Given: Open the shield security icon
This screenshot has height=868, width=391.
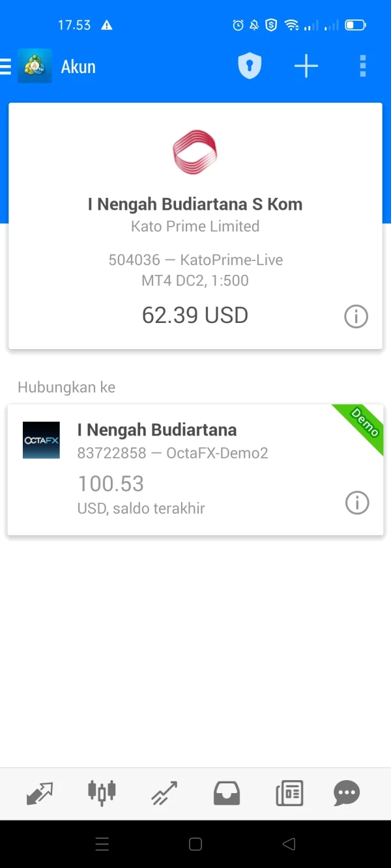Looking at the screenshot, I should click(250, 66).
